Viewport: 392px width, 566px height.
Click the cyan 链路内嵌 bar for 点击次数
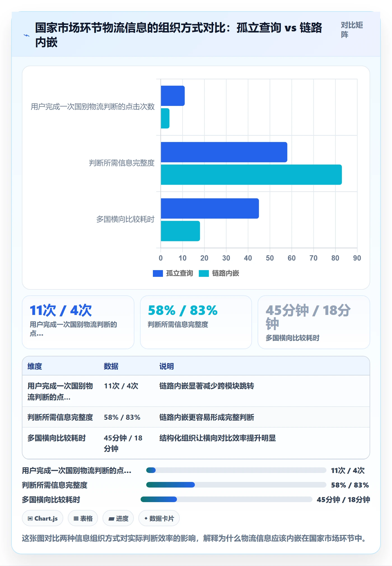pyautogui.click(x=165, y=118)
